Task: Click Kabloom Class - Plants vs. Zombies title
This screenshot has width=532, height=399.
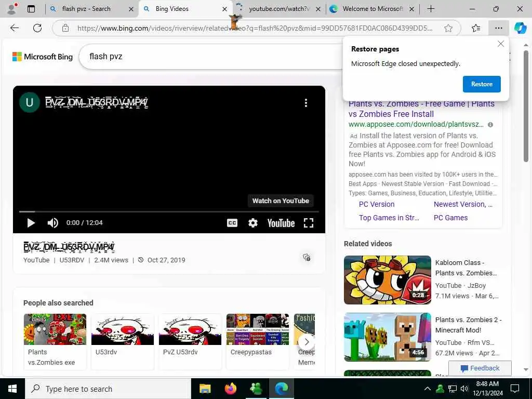Action: tap(466, 268)
